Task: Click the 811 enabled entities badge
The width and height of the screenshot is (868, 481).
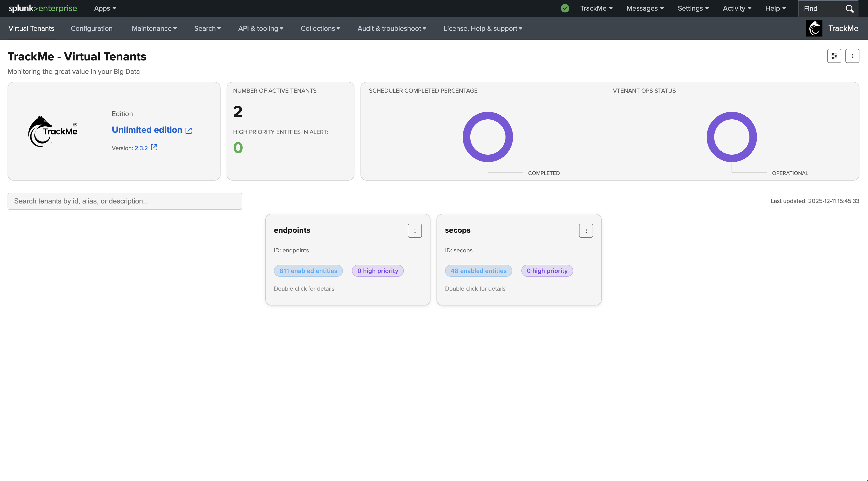Action: 308,271
